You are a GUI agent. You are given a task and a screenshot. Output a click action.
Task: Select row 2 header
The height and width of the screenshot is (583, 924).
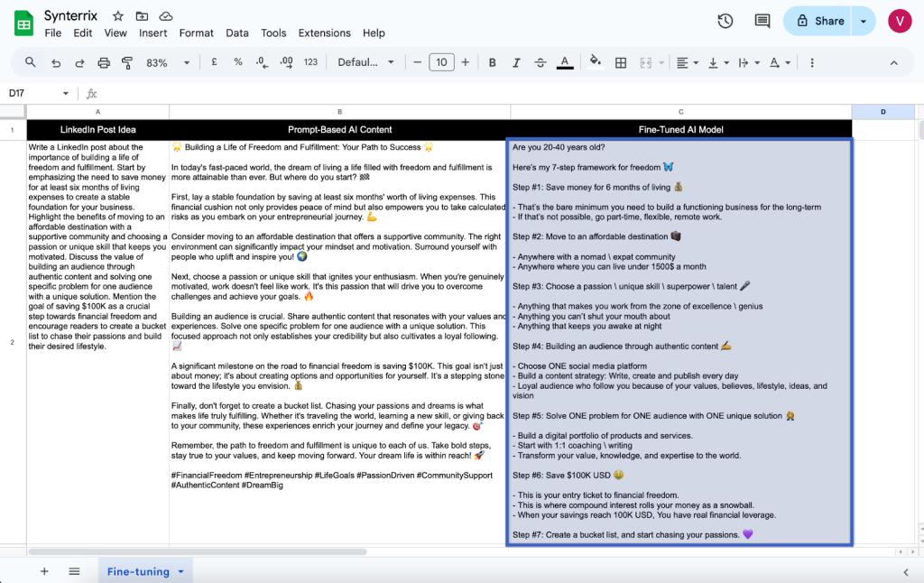[13, 342]
